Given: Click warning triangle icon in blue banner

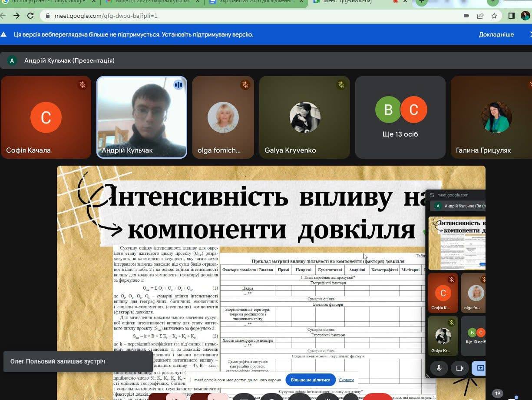Looking at the screenshot, I should pyautogui.click(x=4, y=34).
